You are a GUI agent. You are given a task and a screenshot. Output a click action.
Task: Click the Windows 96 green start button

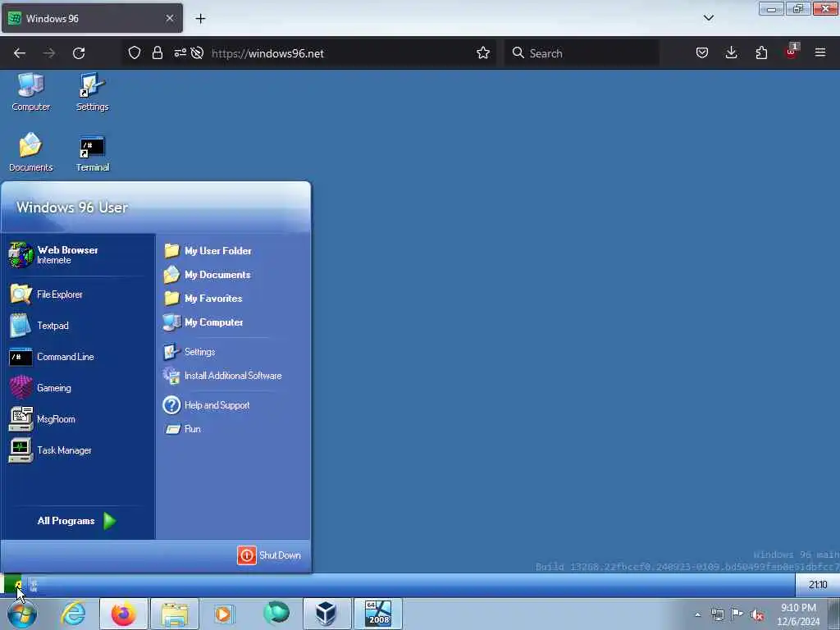[12, 584]
